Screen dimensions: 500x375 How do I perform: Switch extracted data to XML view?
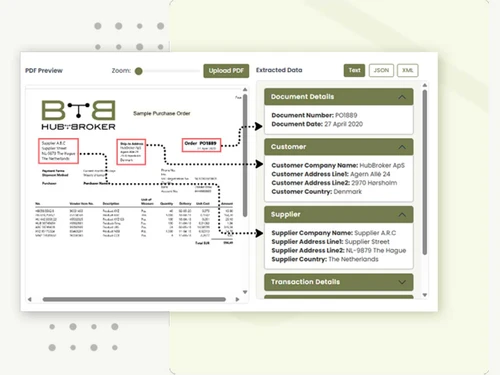[x=408, y=70]
